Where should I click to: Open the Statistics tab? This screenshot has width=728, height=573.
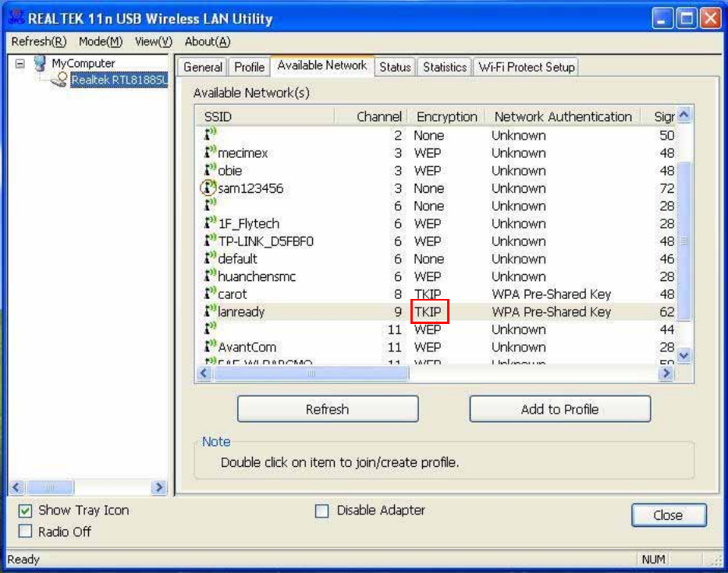[445, 67]
